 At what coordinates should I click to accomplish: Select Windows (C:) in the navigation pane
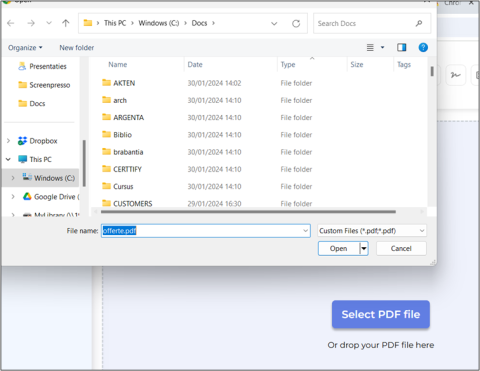click(x=54, y=178)
